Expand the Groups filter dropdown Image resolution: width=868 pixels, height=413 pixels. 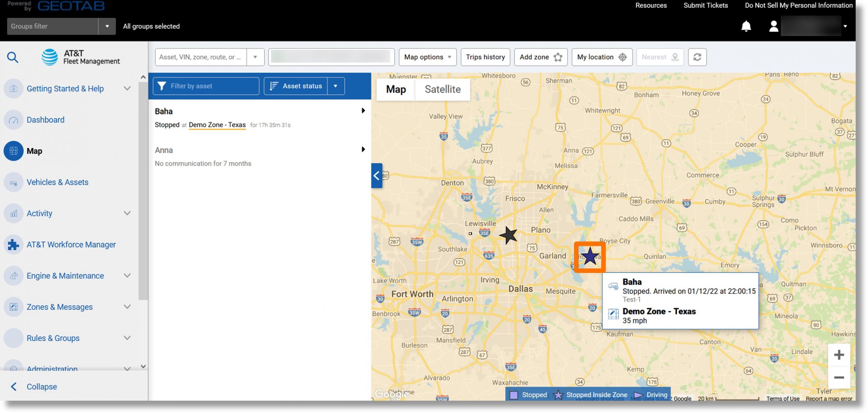(x=106, y=26)
